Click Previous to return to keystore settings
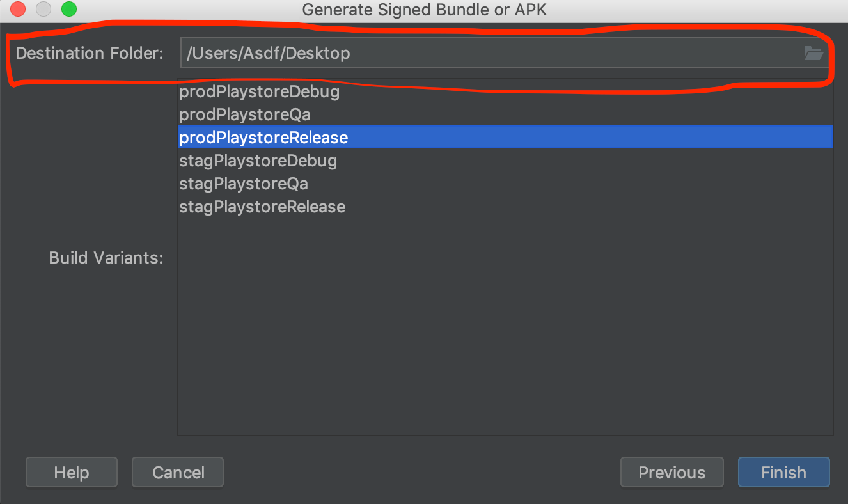Image resolution: width=848 pixels, height=504 pixels. 671,472
